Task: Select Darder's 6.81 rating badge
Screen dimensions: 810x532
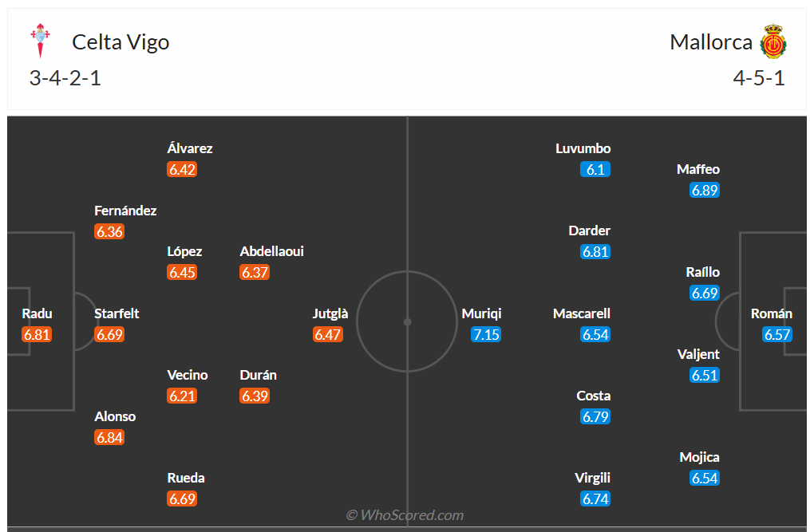Action: [x=595, y=252]
